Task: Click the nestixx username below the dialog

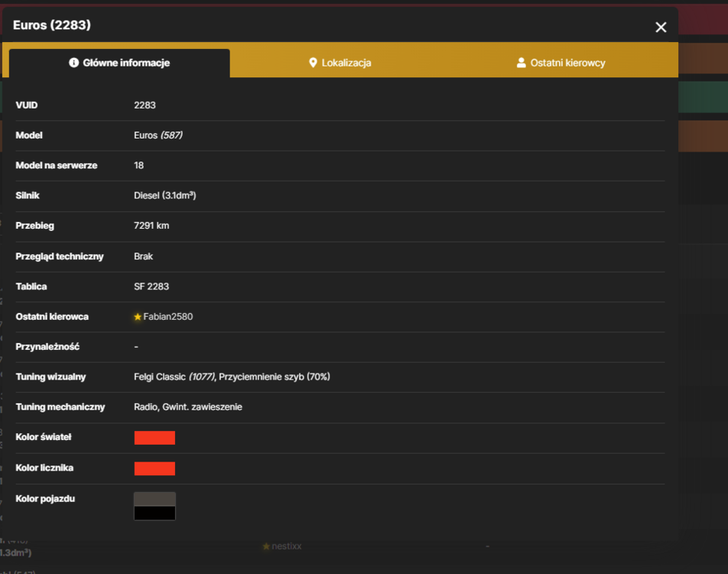Action: tap(287, 546)
